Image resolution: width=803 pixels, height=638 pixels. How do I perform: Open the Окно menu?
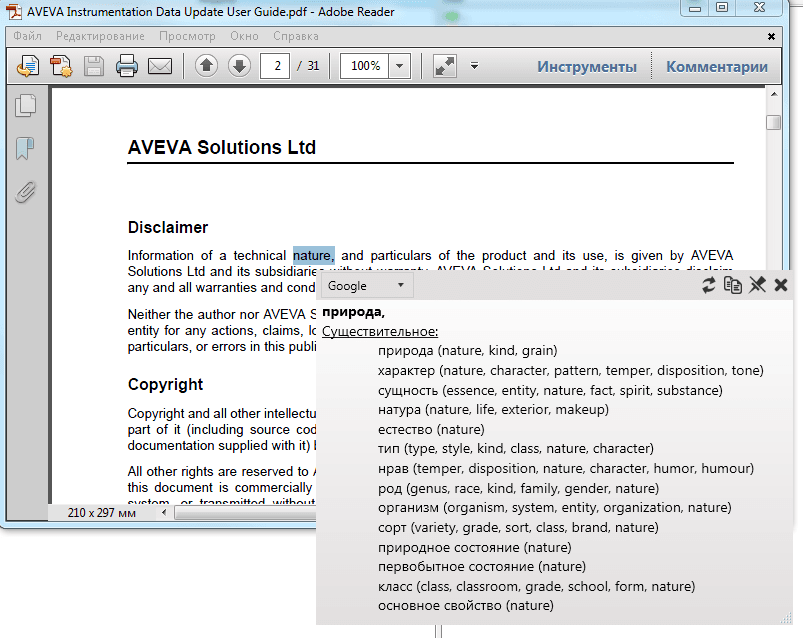[x=244, y=36]
